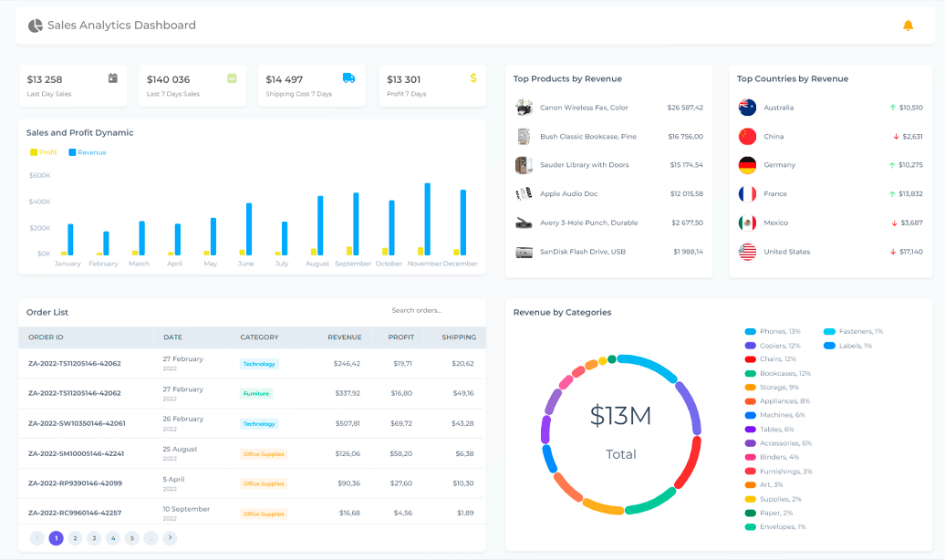Click the red down arrow beside China revenue
Image resolution: width=945 pixels, height=560 pixels.
[896, 137]
